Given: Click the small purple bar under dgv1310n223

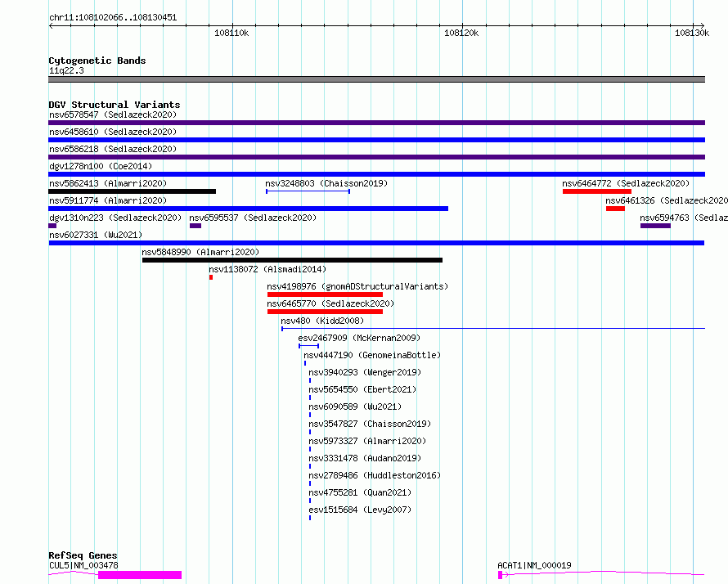Looking at the screenshot, I should [x=52, y=226].
